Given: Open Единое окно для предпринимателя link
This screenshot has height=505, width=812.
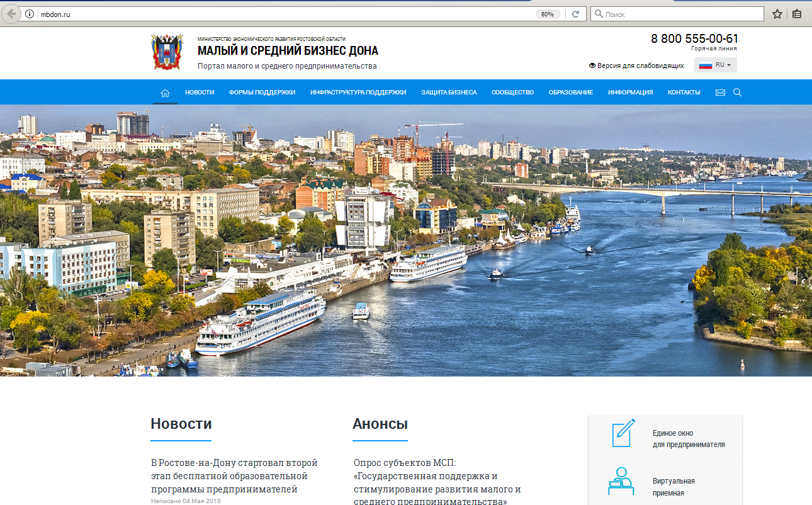Looking at the screenshot, I should [x=689, y=439].
